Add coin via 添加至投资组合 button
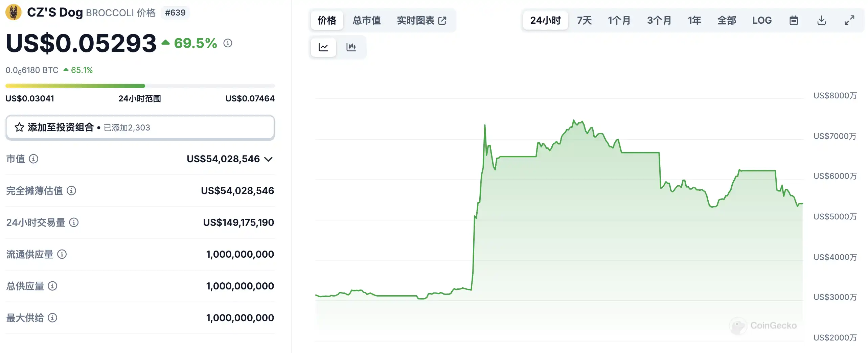The image size is (868, 353). point(140,127)
